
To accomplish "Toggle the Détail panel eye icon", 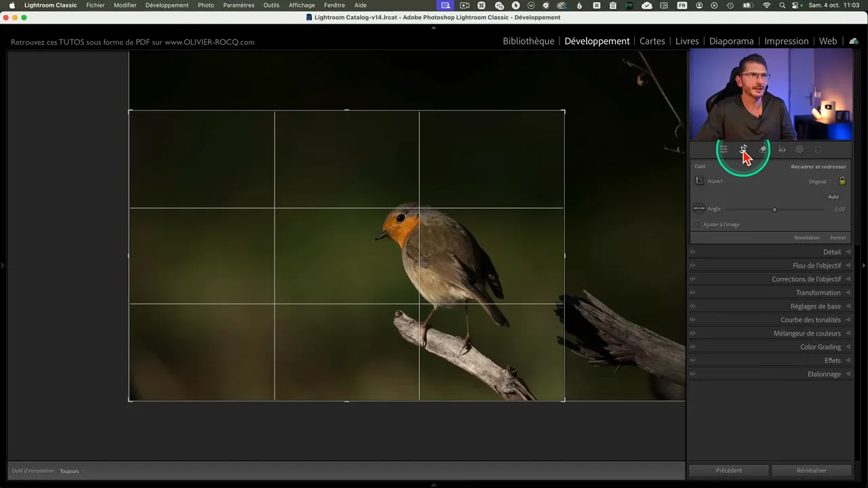I will [692, 252].
